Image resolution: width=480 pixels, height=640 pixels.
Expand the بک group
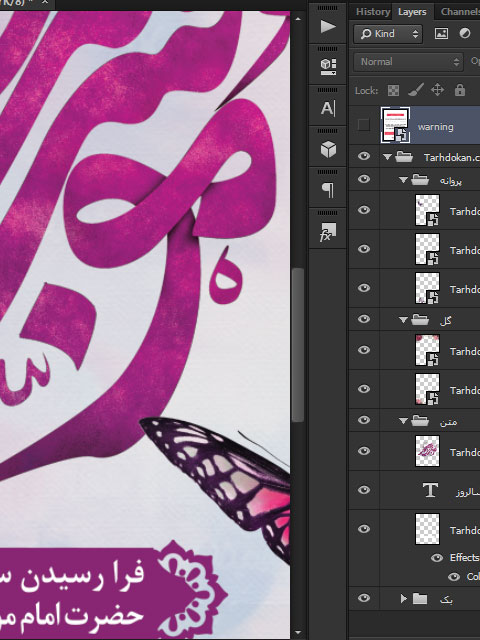(403, 599)
